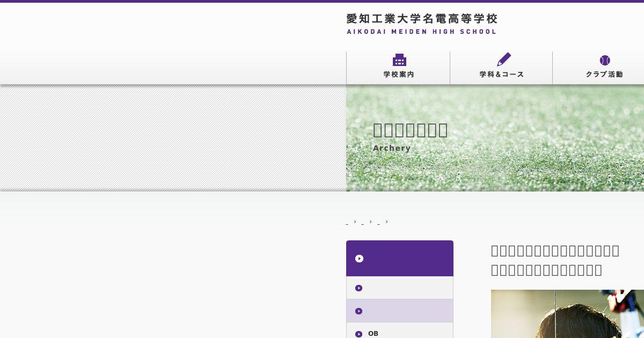Screen dimensions: 644x338
Task: Click the building icon for 学校案内
Action: (x=399, y=60)
